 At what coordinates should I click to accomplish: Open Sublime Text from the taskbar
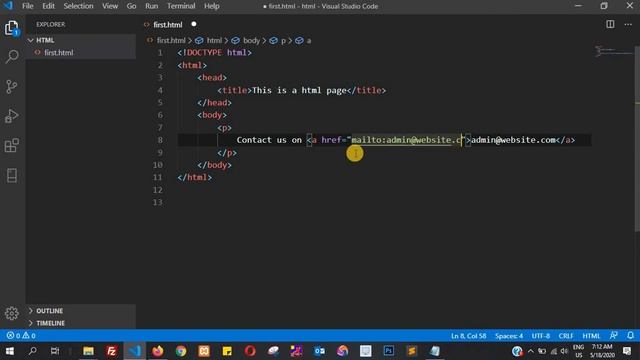point(411,351)
